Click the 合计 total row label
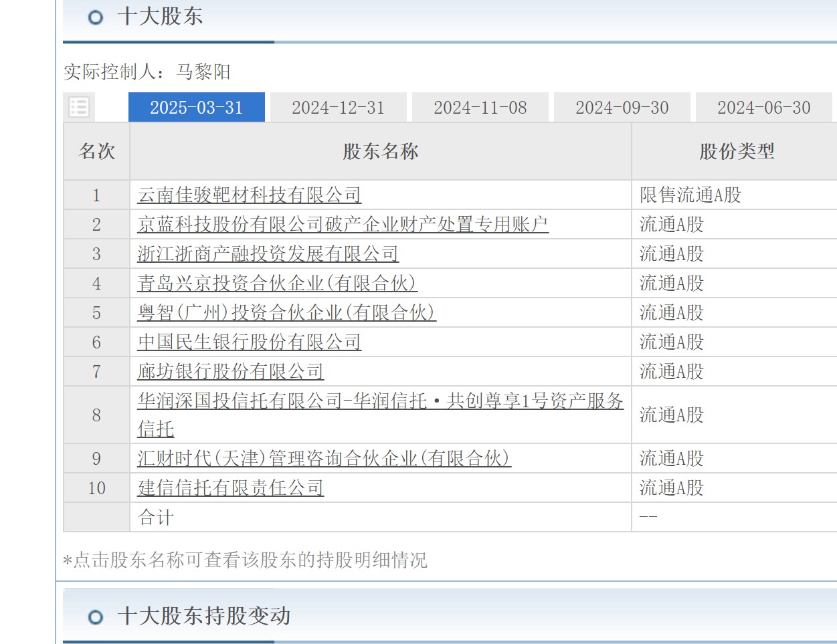837x644 pixels. (x=156, y=517)
